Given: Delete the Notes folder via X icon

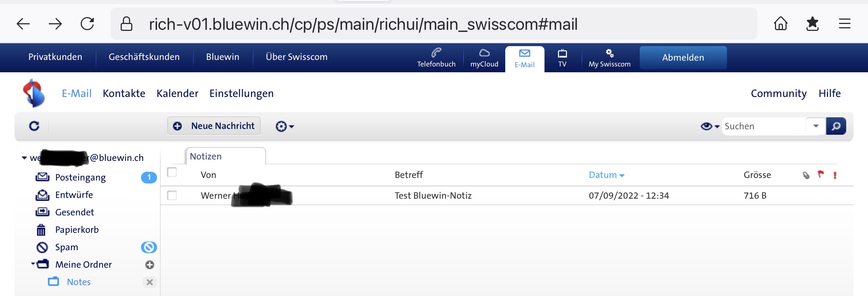Looking at the screenshot, I should (149, 282).
